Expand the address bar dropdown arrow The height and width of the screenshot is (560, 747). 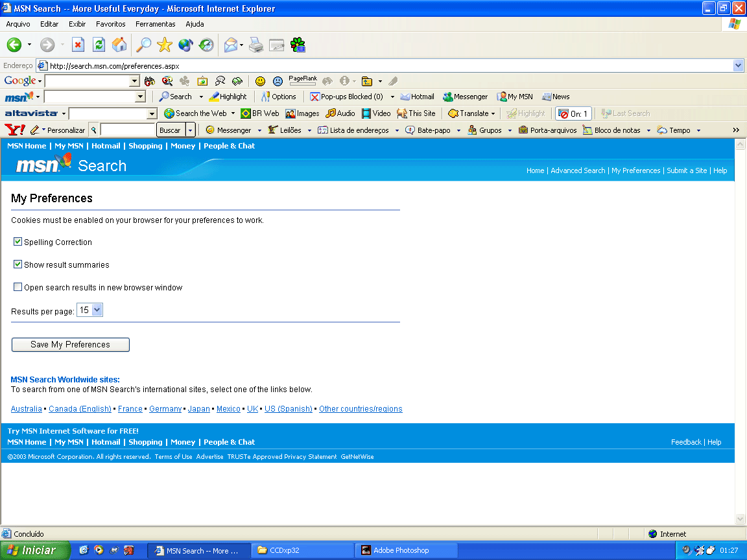(738, 65)
